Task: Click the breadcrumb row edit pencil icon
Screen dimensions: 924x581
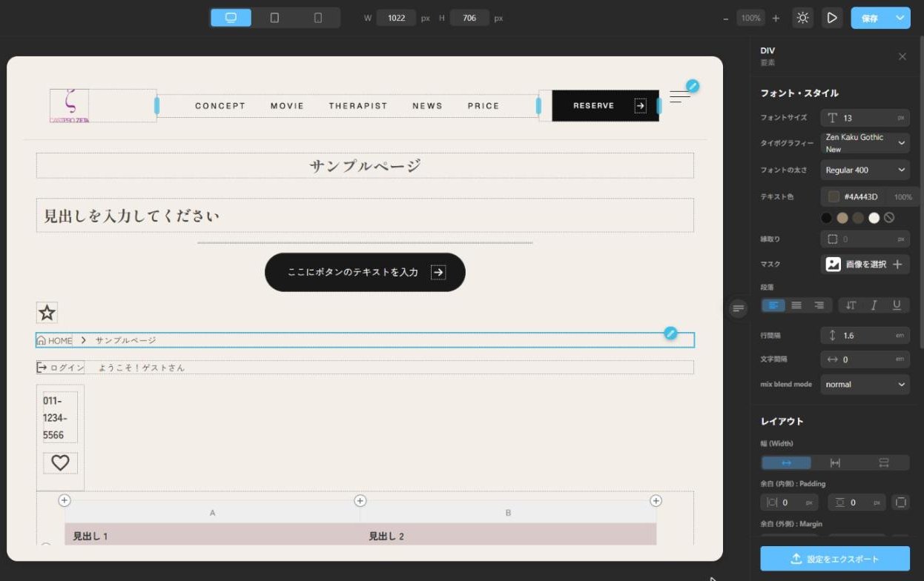Action: point(670,333)
